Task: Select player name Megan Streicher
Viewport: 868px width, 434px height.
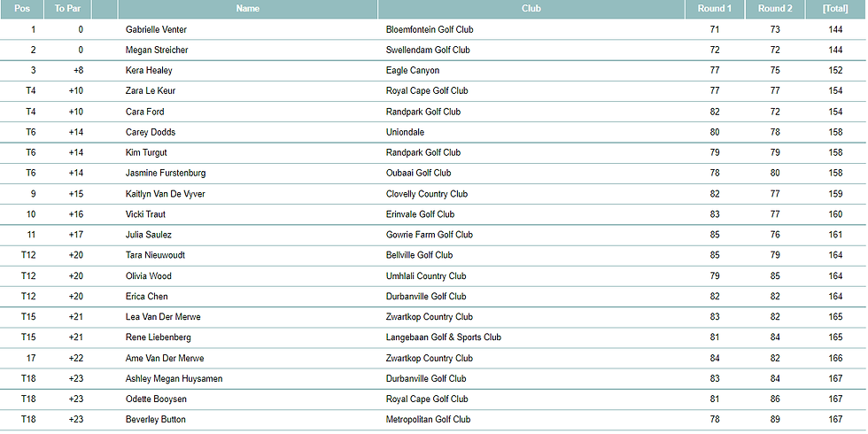Action: [x=157, y=50]
